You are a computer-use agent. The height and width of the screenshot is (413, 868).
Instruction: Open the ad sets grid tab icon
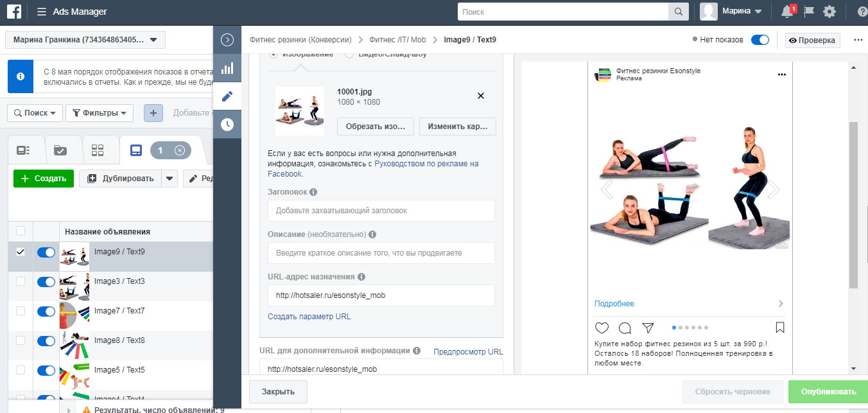tap(98, 150)
